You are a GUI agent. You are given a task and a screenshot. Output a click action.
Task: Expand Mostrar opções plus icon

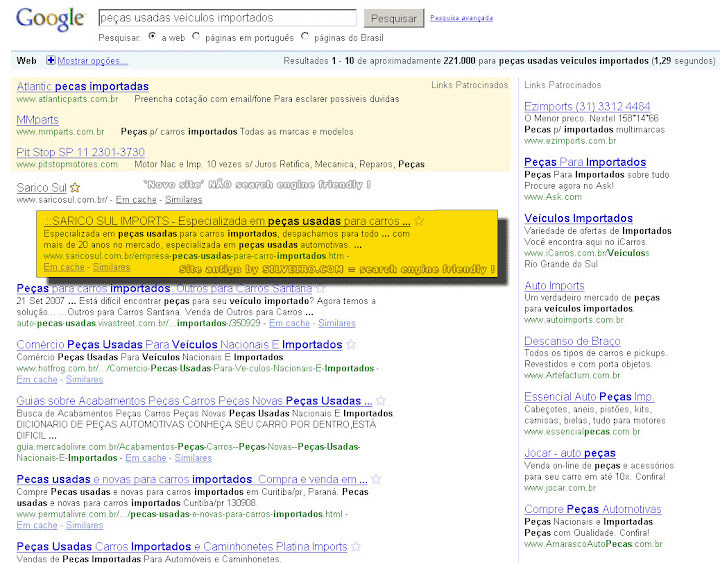(51, 60)
